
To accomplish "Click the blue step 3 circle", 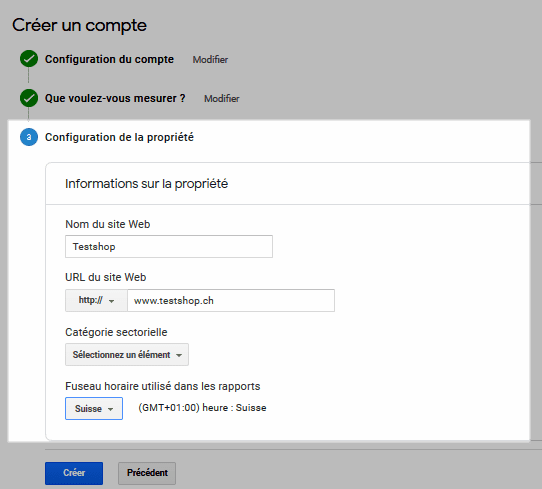I will point(29,137).
